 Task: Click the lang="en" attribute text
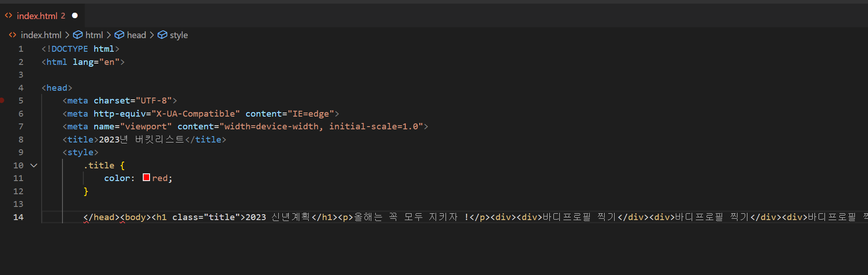click(96, 62)
